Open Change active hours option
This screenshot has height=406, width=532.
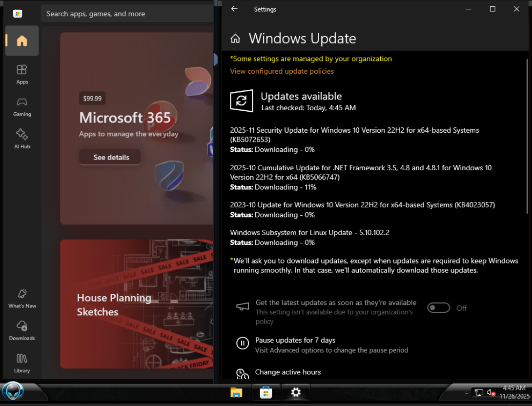[287, 372]
